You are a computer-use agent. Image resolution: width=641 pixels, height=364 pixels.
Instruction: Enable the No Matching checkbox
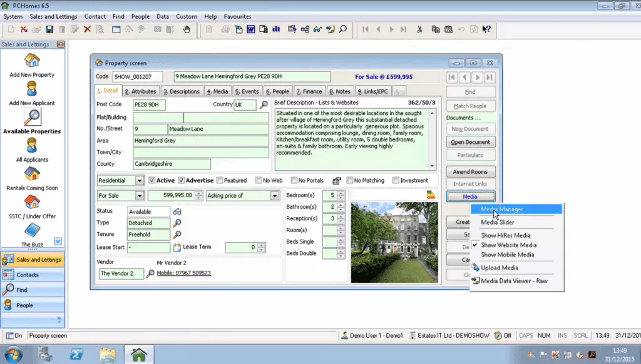click(349, 180)
